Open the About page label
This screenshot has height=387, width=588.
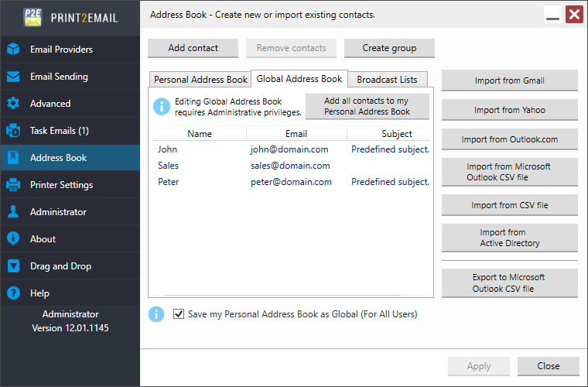pos(43,239)
